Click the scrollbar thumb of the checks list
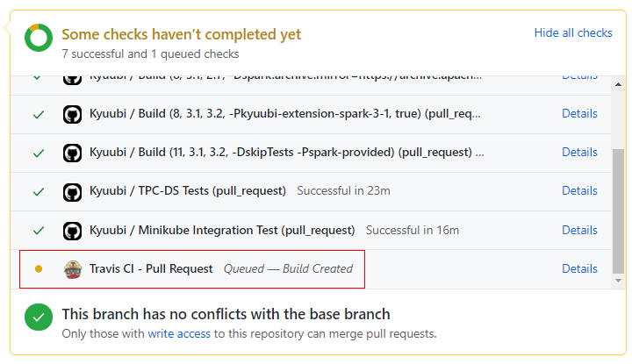 [618, 211]
